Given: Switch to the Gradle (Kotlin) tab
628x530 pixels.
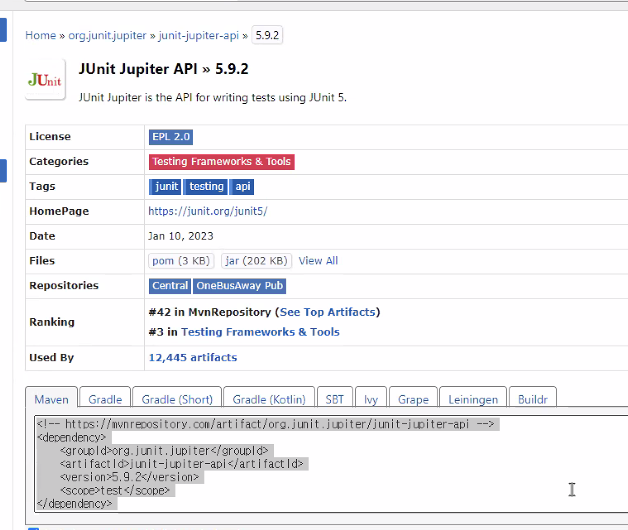Looking at the screenshot, I should tap(269, 398).
